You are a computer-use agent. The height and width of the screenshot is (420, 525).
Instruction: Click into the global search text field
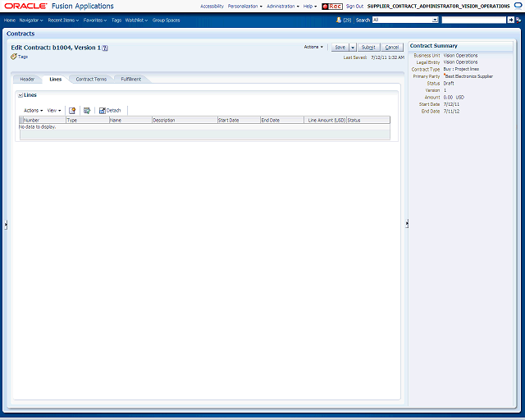(474, 20)
